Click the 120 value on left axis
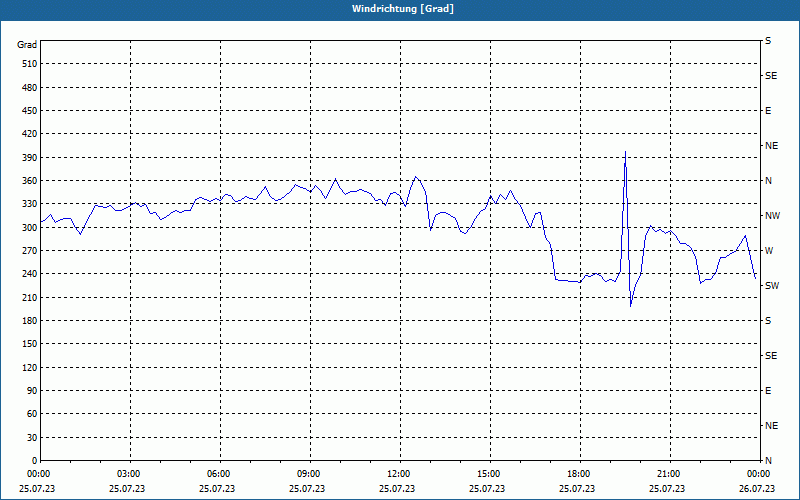The image size is (800, 500). click(x=30, y=367)
